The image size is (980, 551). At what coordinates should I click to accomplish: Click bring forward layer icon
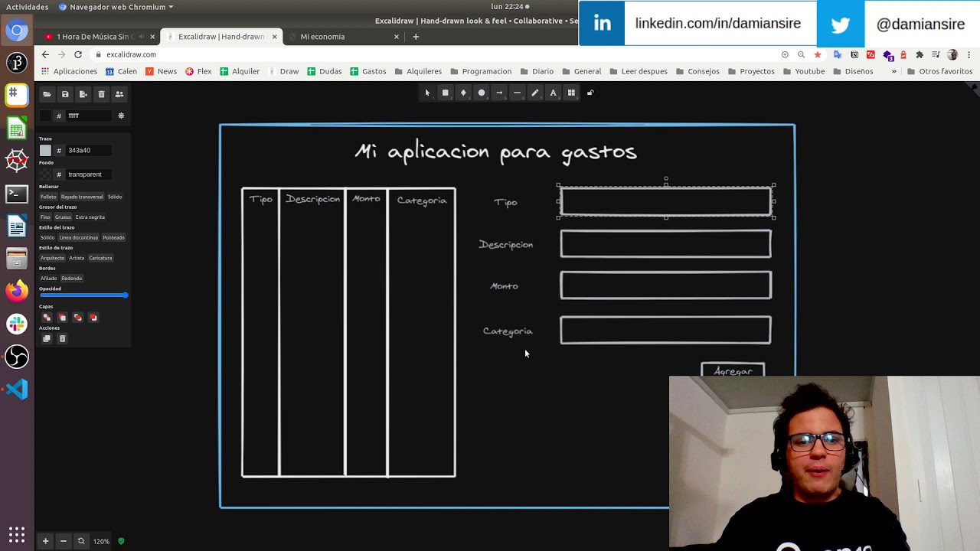(x=93, y=318)
